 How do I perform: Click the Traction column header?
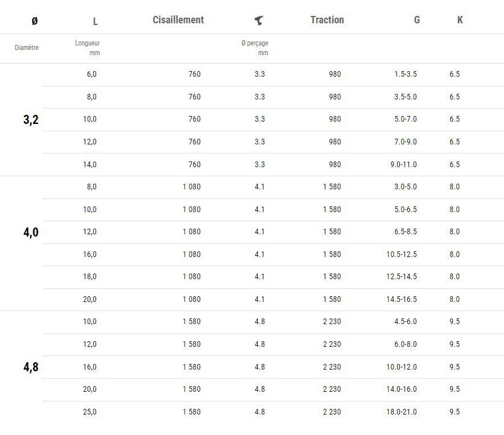click(327, 20)
